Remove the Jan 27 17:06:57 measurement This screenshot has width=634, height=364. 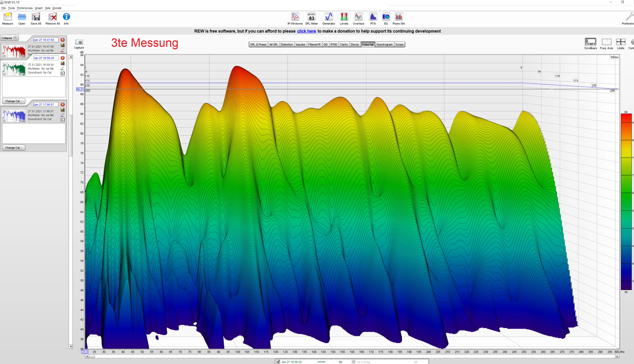63,104
